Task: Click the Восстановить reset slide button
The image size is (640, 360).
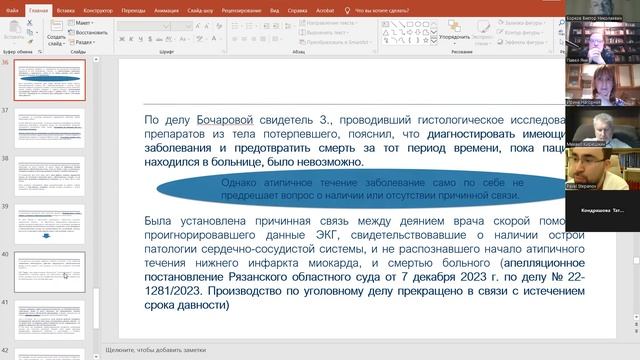Action: [x=88, y=32]
